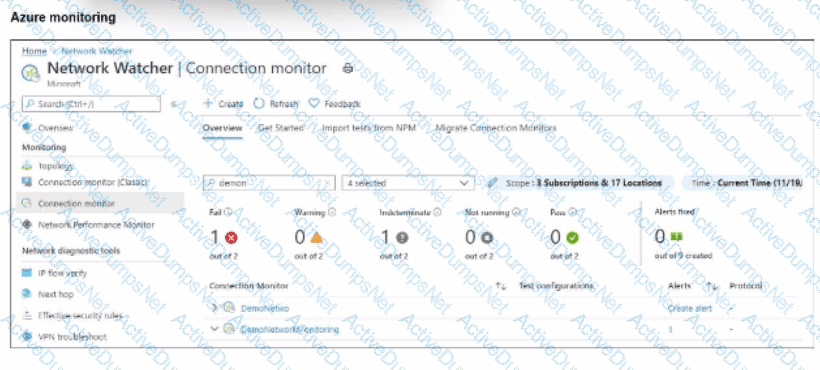Click the green Pass checkmark icon

[x=572, y=238]
